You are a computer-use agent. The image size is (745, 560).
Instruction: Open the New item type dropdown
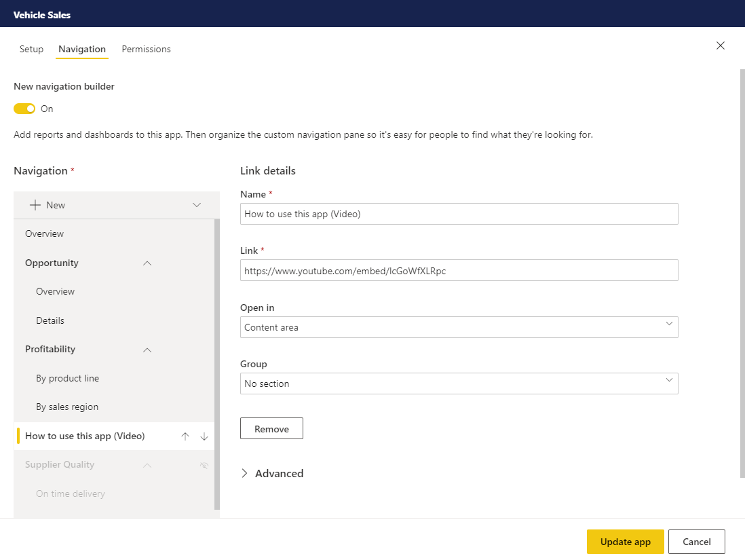coord(196,205)
